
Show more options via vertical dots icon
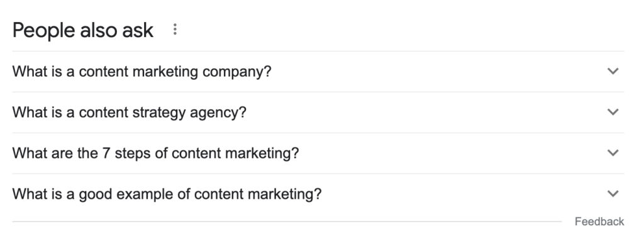(175, 29)
